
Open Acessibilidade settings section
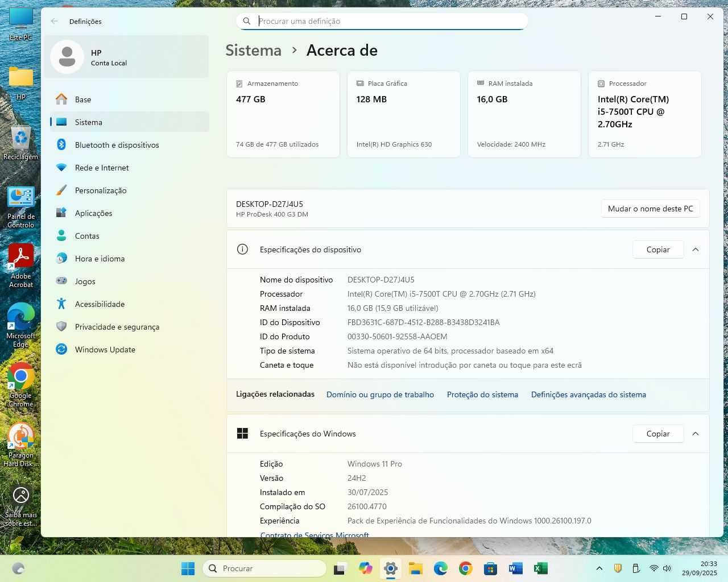130,304
